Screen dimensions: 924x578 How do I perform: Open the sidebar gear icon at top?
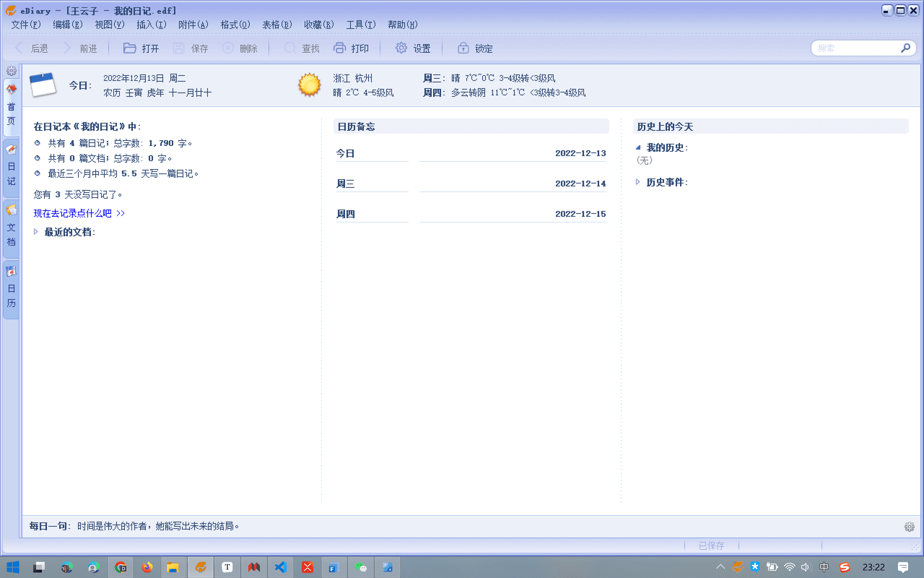pyautogui.click(x=12, y=71)
